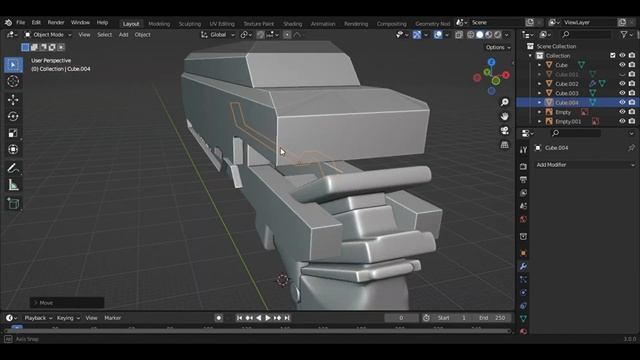Open the View Layer properties tab
Screen dimensions: 640x360
(x=523, y=193)
